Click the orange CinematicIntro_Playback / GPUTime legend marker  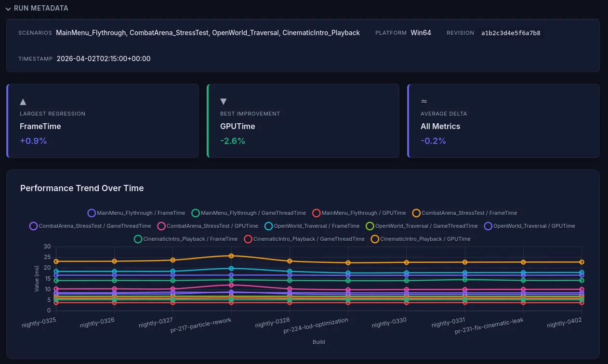pos(375,239)
